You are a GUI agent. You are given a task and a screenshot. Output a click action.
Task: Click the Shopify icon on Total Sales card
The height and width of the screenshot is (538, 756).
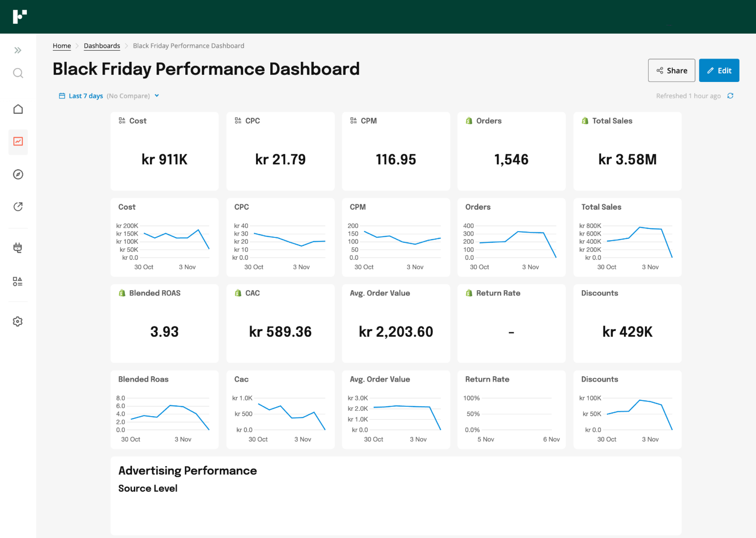585,121
